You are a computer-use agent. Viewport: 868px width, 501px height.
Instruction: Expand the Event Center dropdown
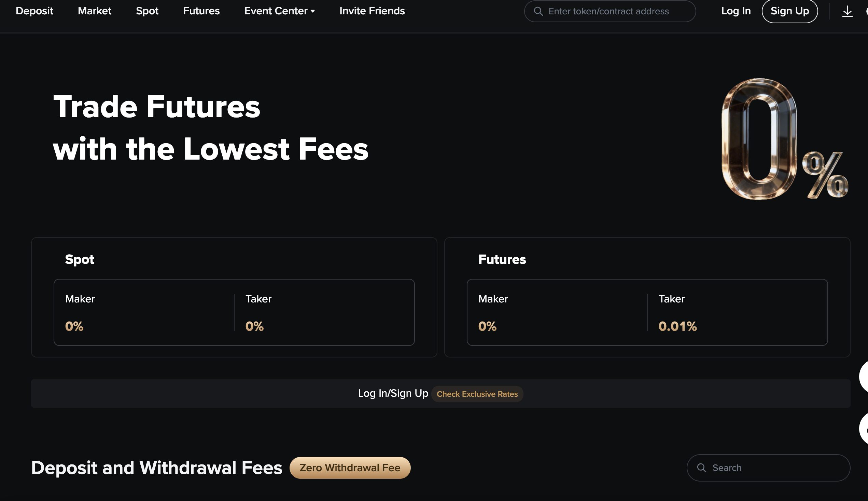(x=276, y=11)
